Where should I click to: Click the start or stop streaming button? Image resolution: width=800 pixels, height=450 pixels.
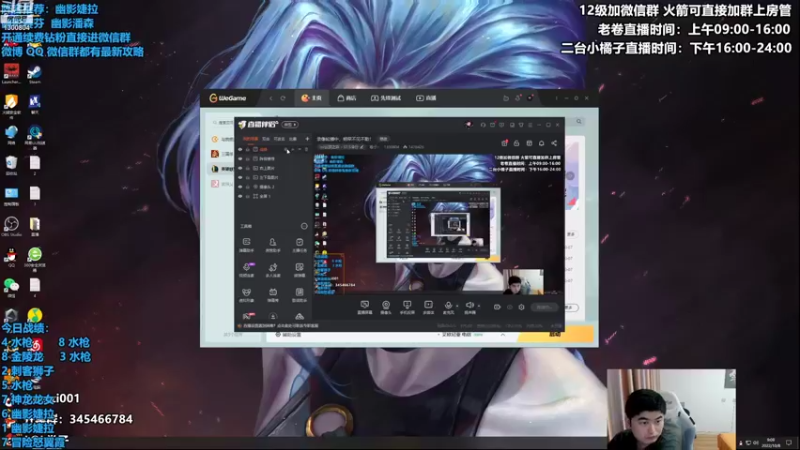(x=544, y=307)
